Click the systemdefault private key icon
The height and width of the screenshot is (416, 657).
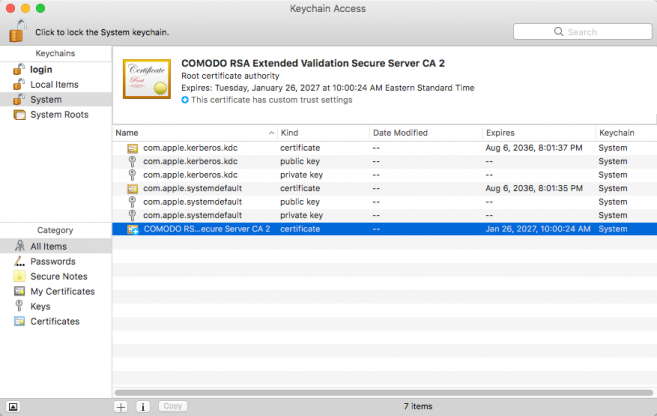point(132,215)
